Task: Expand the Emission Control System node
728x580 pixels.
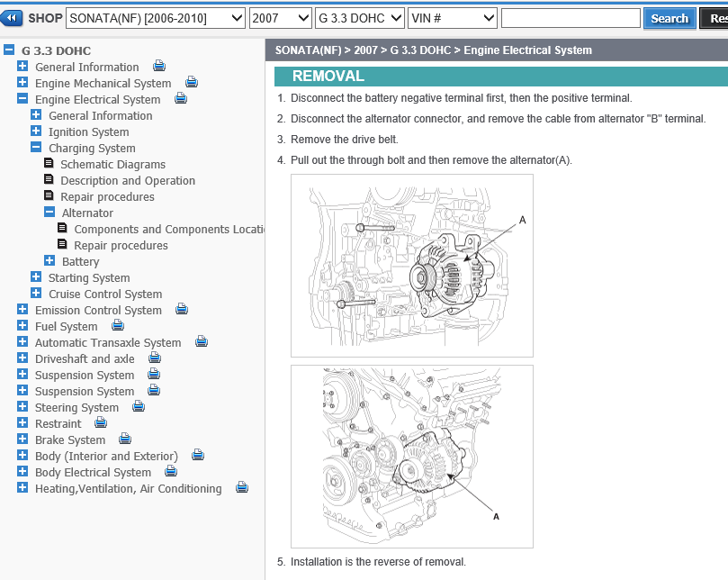Action: pos(22,309)
